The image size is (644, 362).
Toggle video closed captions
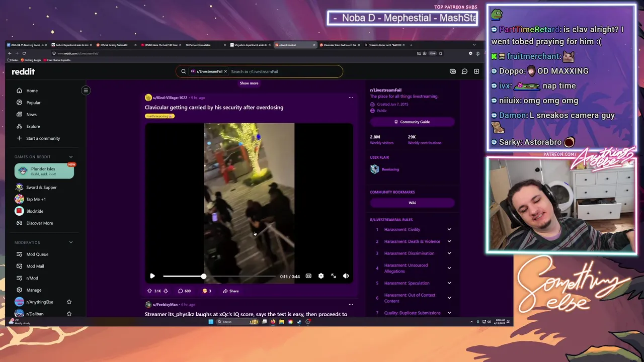coord(308,276)
